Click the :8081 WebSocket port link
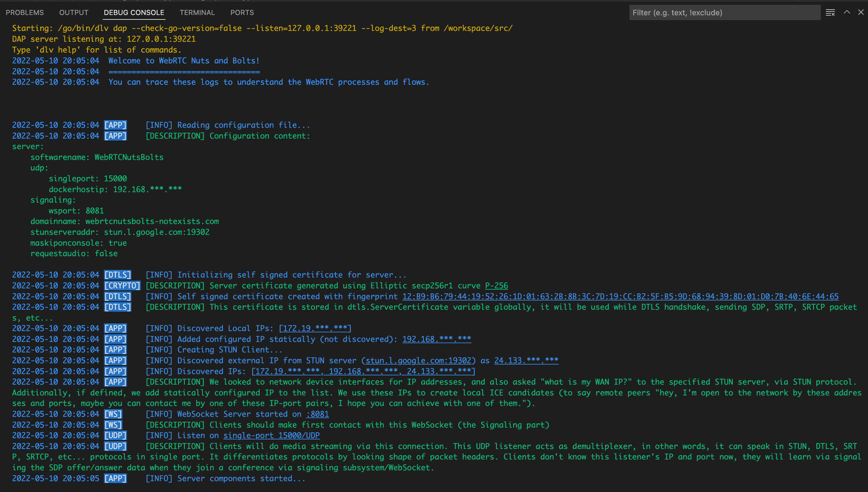The height and width of the screenshot is (492, 868). 317,414
